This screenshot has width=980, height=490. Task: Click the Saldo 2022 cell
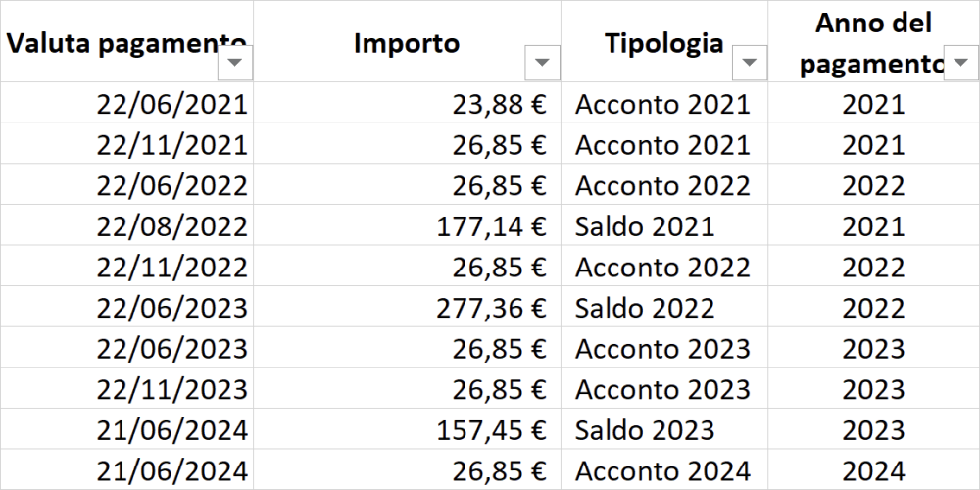[664, 307]
